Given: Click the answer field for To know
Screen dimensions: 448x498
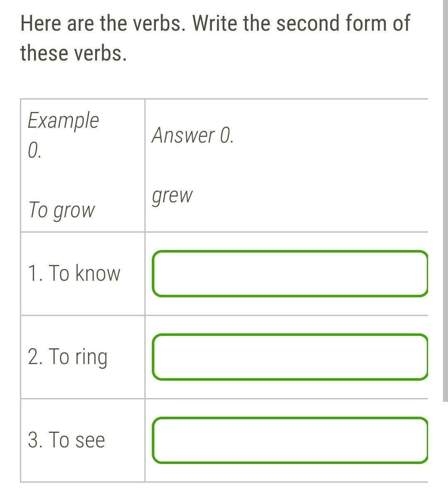Looking at the screenshot, I should (290, 274).
